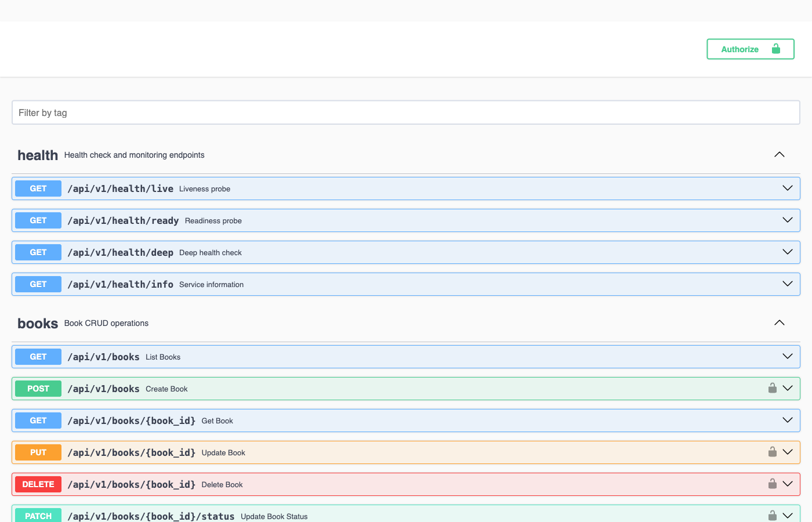Select the GET badge on /api/v1/health/live

point(38,188)
